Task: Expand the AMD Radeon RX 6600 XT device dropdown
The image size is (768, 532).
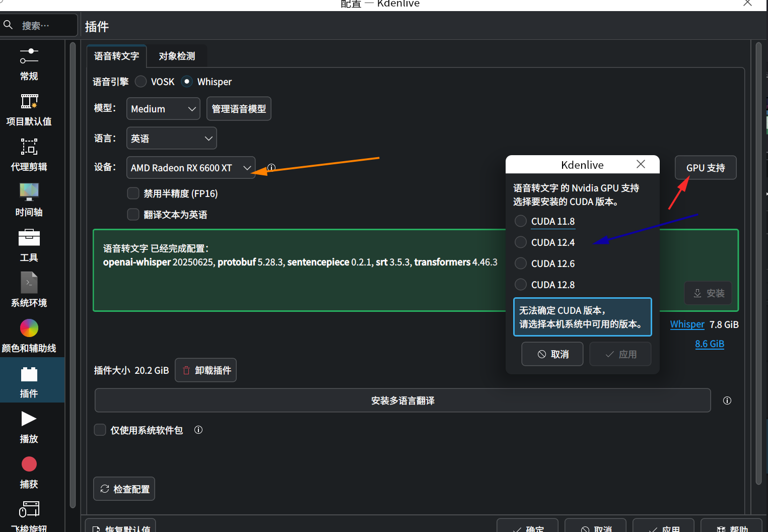Action: point(191,168)
